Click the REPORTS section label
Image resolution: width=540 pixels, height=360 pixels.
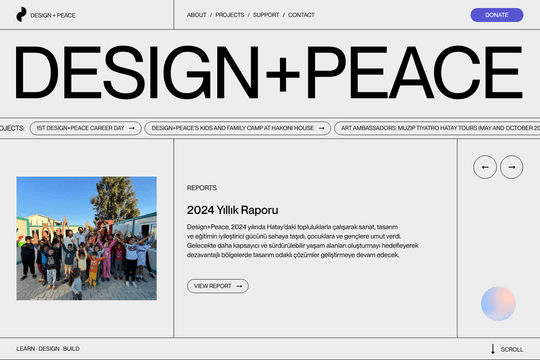tap(201, 188)
